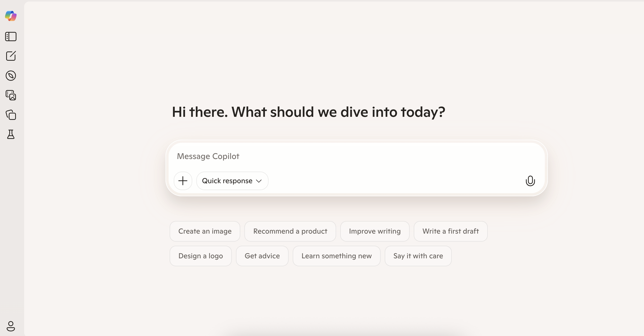Open the Pages stacked squares icon
Image resolution: width=644 pixels, height=336 pixels.
coord(11,115)
